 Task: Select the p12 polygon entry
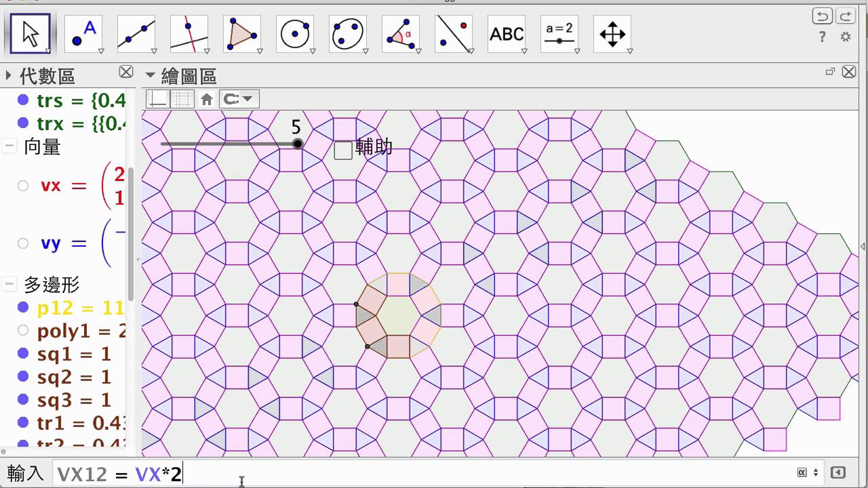pos(81,308)
